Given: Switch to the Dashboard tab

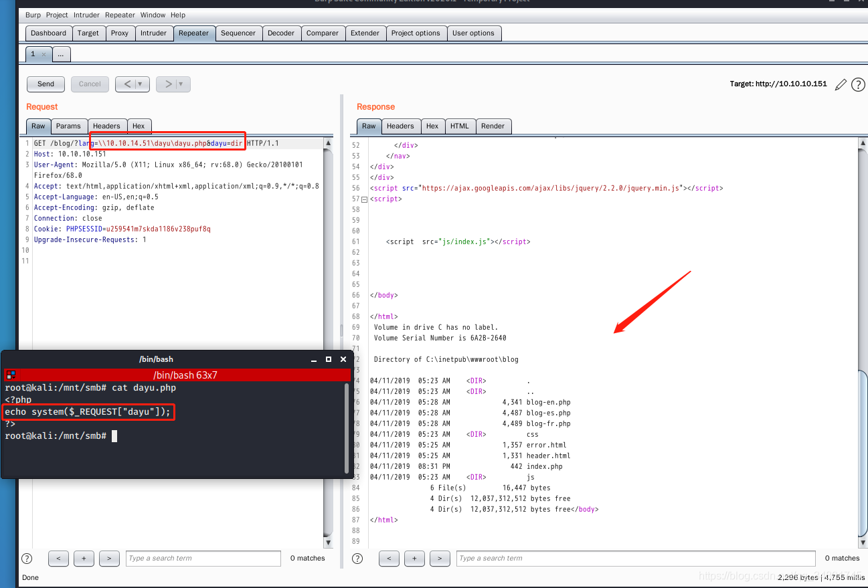Looking at the screenshot, I should tap(48, 33).
